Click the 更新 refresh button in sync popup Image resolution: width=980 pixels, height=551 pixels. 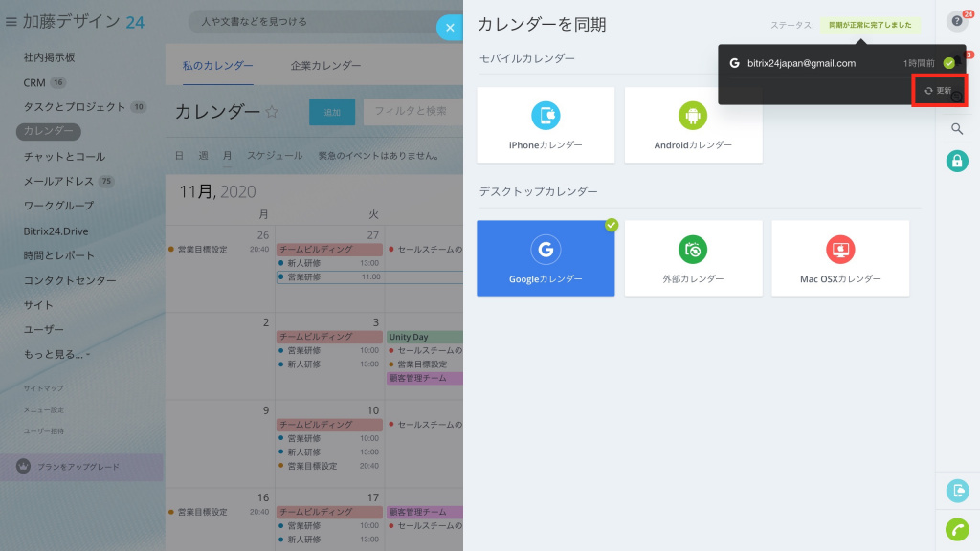click(939, 91)
